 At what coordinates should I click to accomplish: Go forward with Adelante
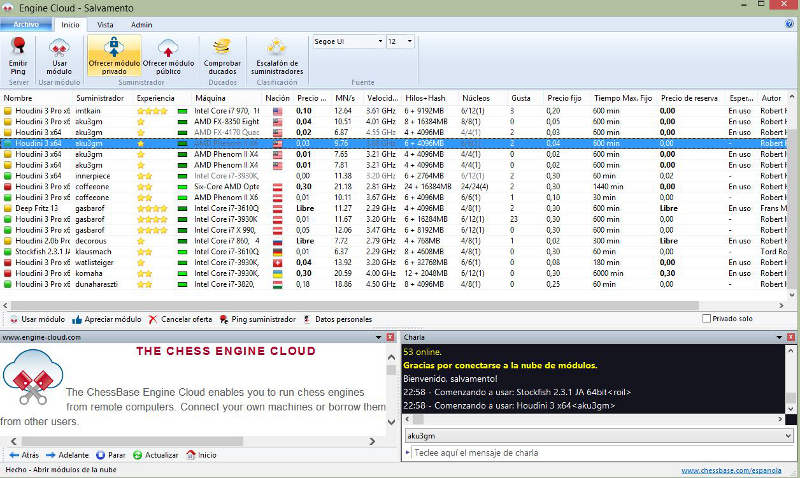pyautogui.click(x=67, y=455)
